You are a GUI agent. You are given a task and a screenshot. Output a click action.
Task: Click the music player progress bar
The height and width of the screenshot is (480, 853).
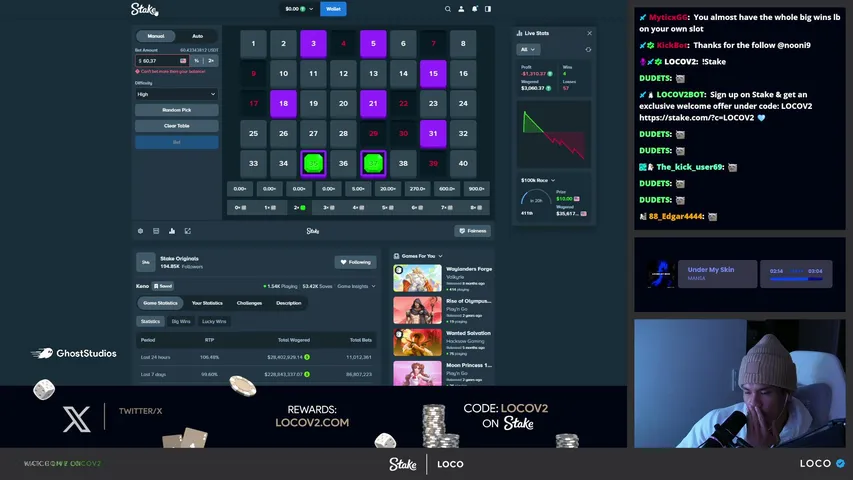[x=796, y=279]
